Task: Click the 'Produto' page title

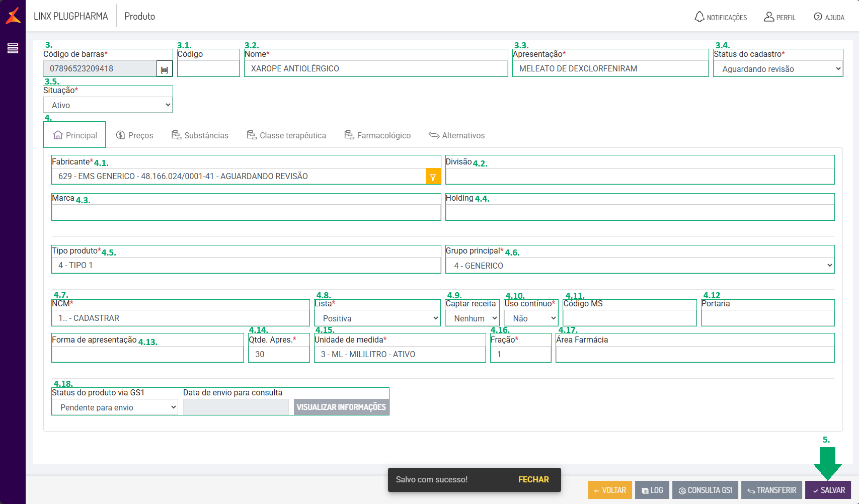Action: [x=140, y=16]
